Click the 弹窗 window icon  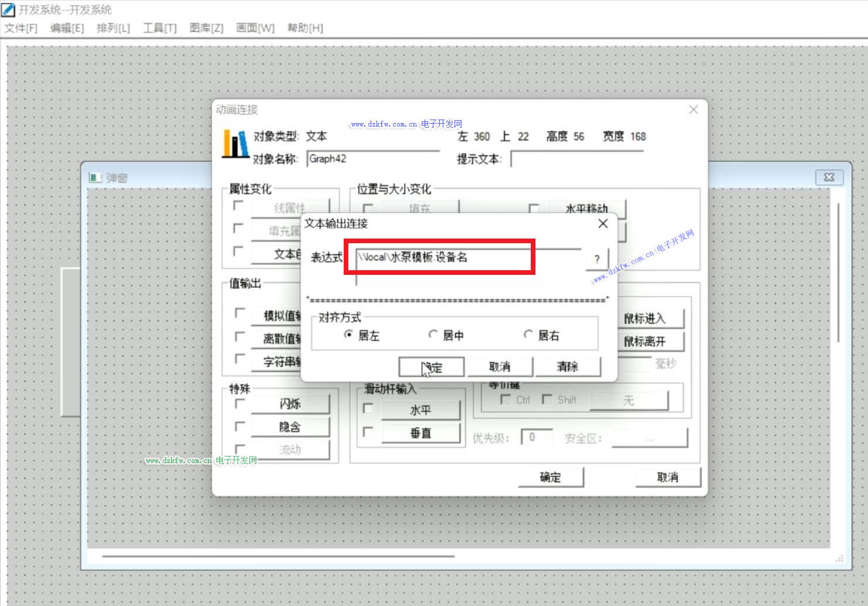[x=95, y=178]
